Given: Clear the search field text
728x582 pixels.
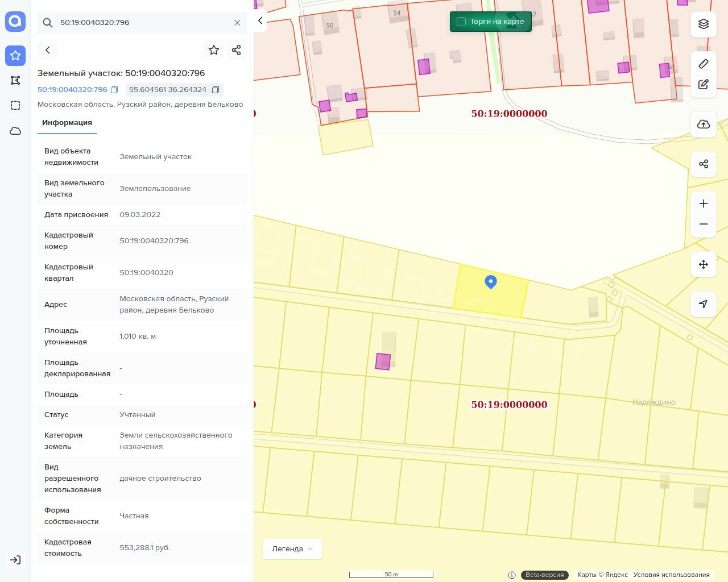Looking at the screenshot, I should pyautogui.click(x=237, y=23).
